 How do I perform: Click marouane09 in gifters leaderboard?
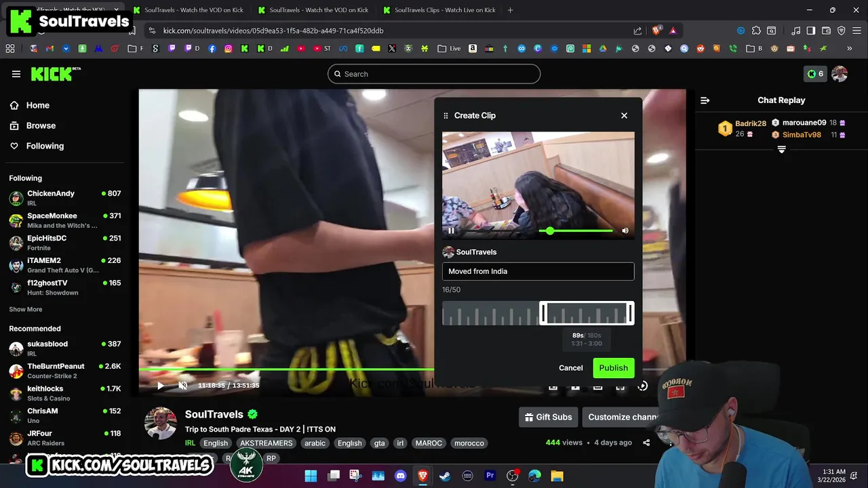pos(804,123)
